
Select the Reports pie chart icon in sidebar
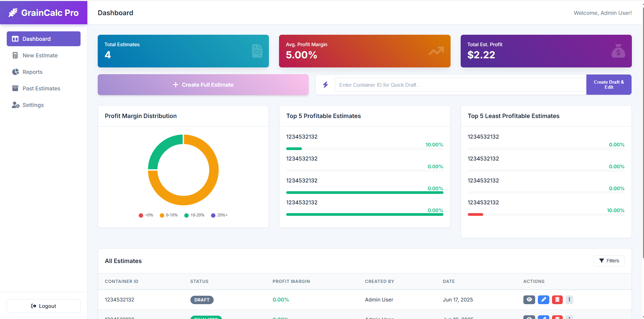pyautogui.click(x=16, y=72)
